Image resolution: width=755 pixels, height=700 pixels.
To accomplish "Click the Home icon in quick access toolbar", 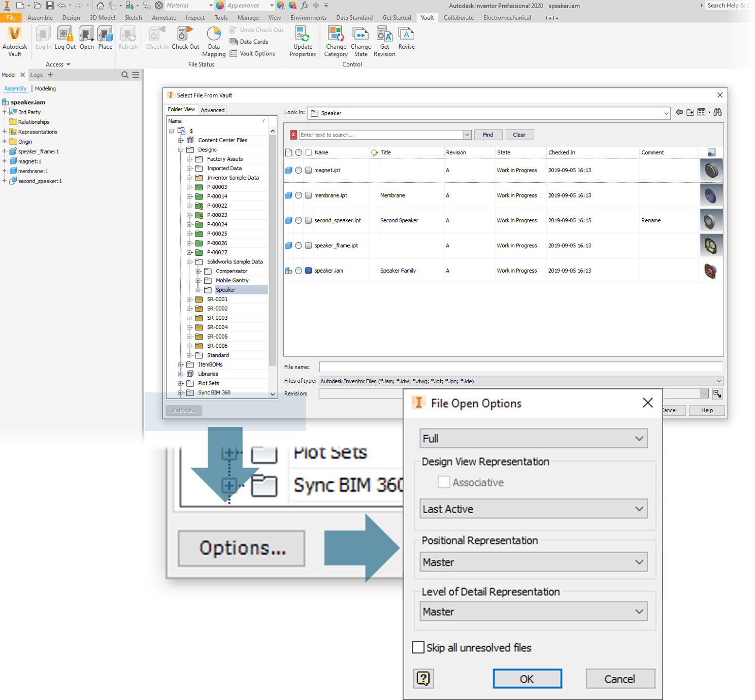I will pos(100,6).
